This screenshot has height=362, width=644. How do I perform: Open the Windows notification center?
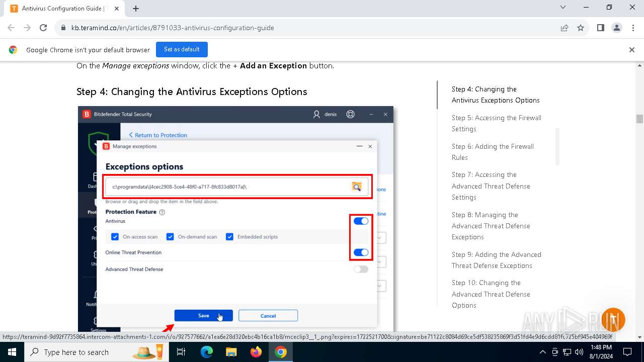point(627,352)
